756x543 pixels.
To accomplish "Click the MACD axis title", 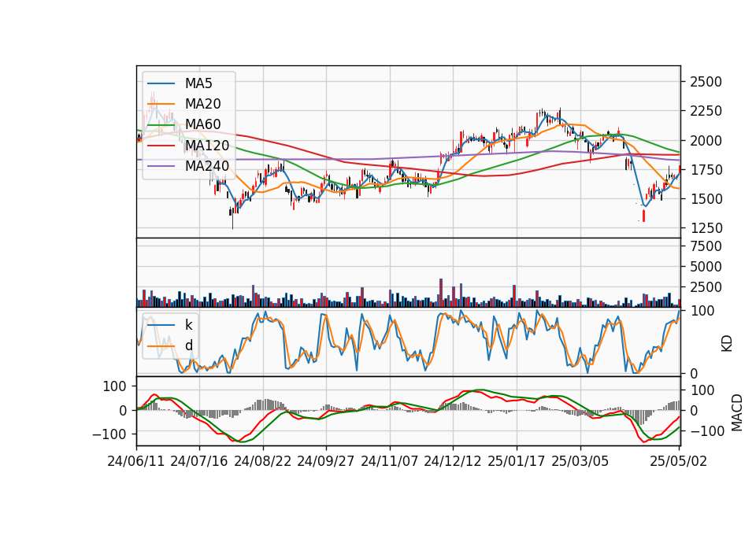I will tap(737, 412).
